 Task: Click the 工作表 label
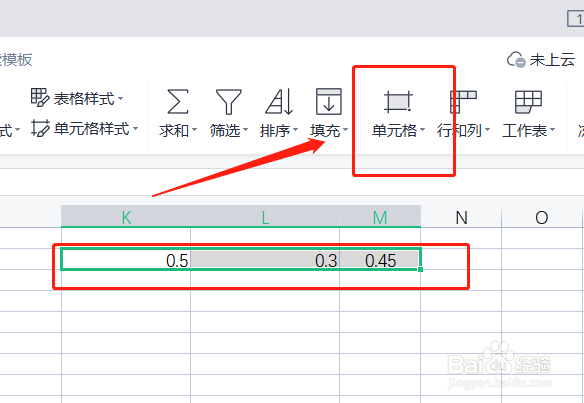(524, 131)
